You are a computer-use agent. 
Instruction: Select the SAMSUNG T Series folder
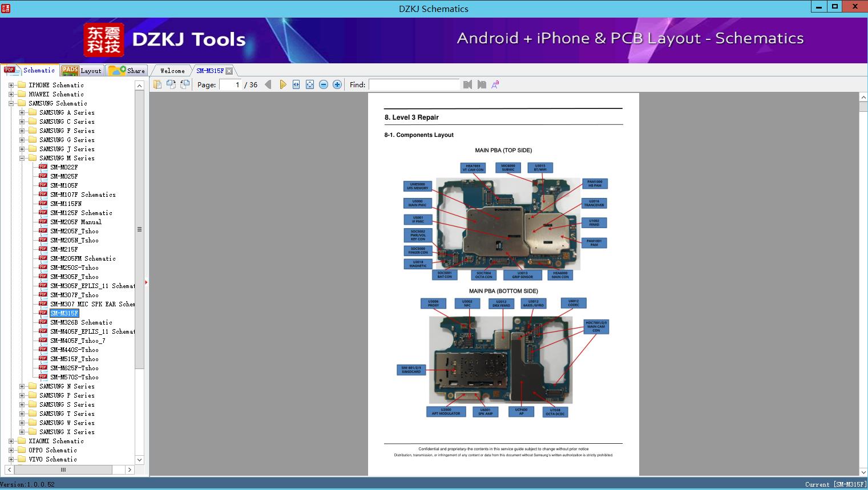[x=67, y=414]
